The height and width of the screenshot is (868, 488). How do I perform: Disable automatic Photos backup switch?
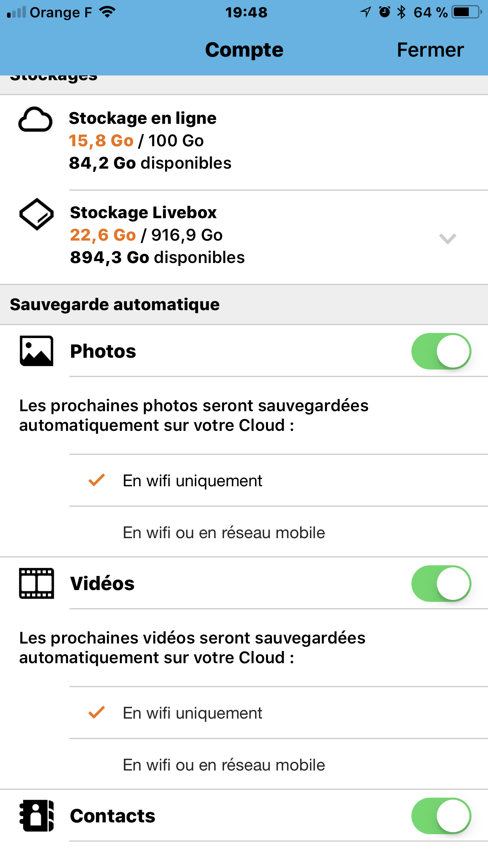coord(441,351)
